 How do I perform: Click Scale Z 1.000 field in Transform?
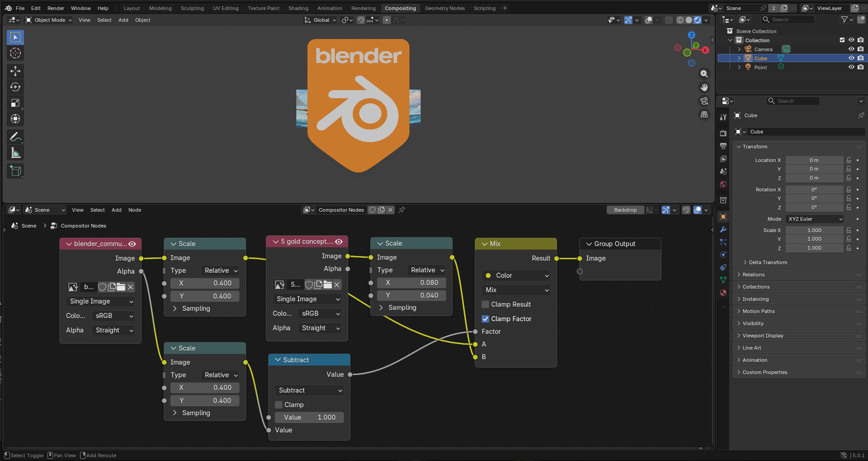tap(814, 248)
